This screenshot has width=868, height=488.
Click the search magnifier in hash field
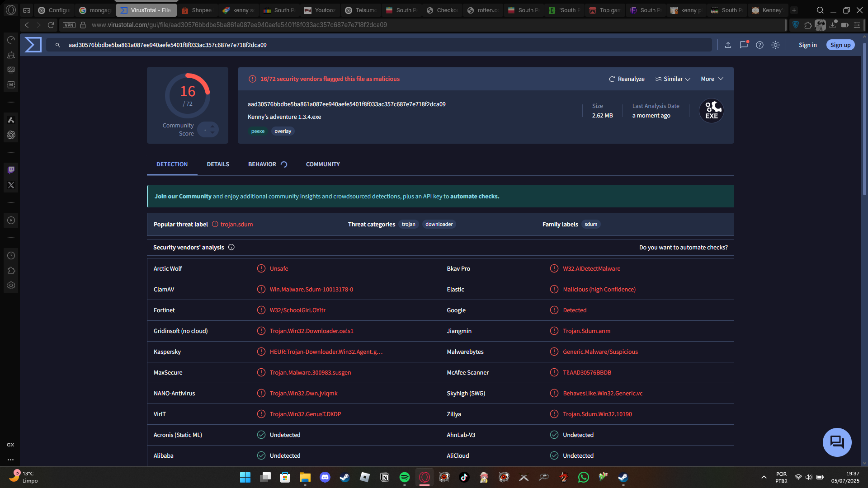[x=58, y=45]
